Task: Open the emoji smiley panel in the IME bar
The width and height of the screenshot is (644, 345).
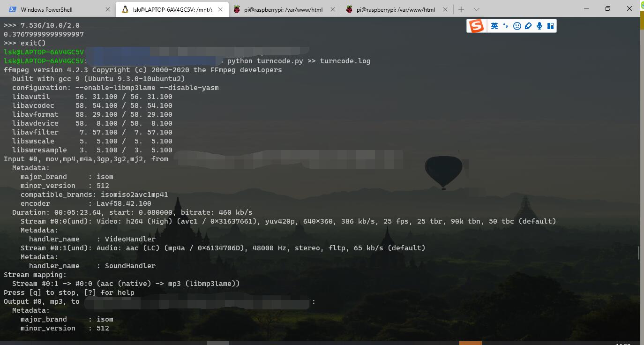Action: (517, 26)
